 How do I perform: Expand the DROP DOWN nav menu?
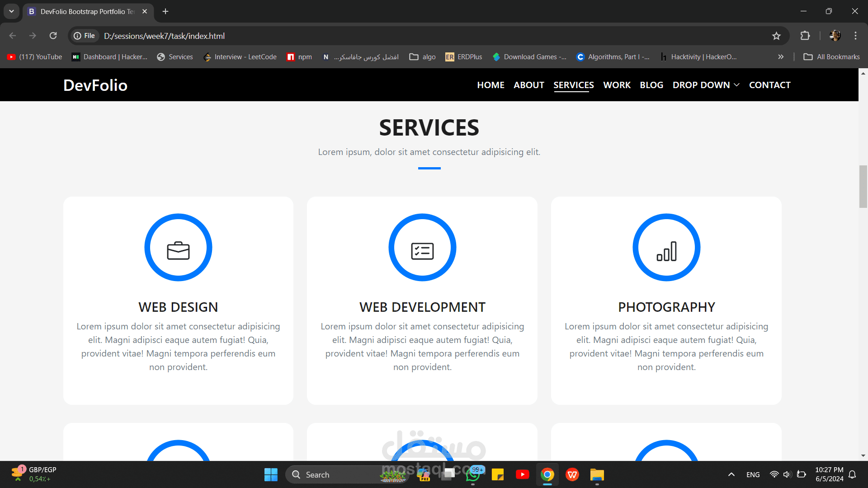point(706,85)
